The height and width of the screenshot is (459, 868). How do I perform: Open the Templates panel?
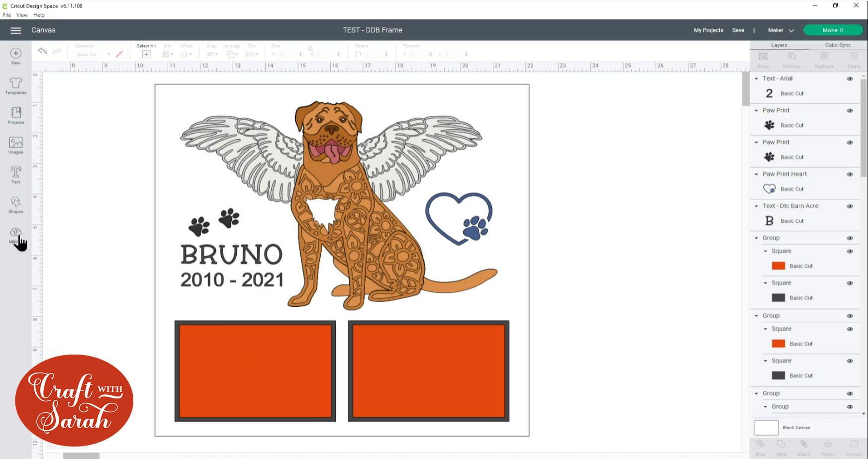16,86
